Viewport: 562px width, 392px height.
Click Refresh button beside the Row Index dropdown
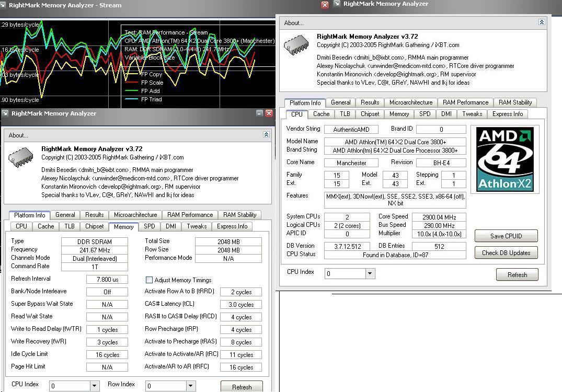coord(242,386)
